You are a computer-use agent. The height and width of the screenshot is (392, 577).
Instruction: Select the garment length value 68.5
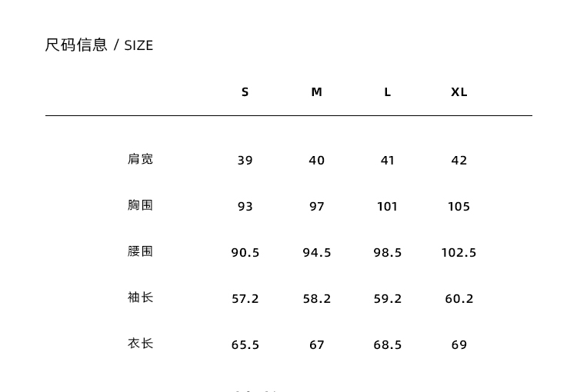[388, 345]
